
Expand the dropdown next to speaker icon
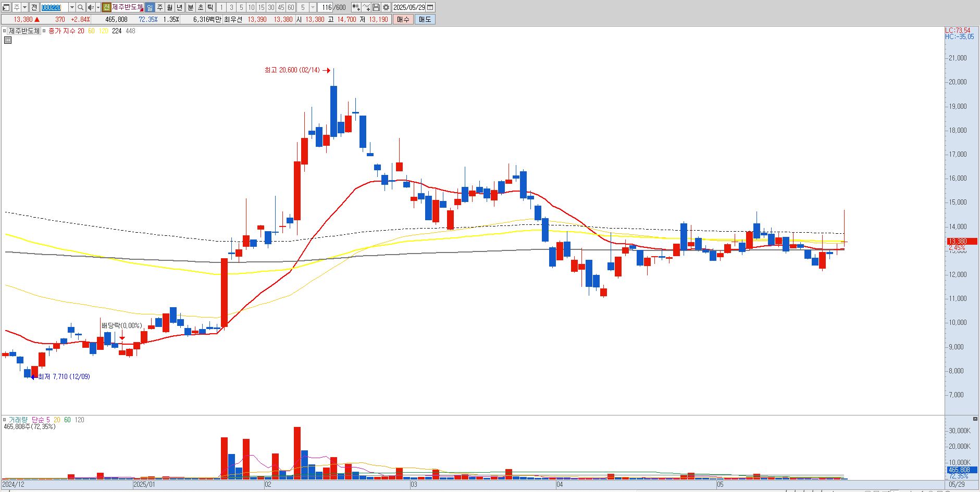coord(98,7)
